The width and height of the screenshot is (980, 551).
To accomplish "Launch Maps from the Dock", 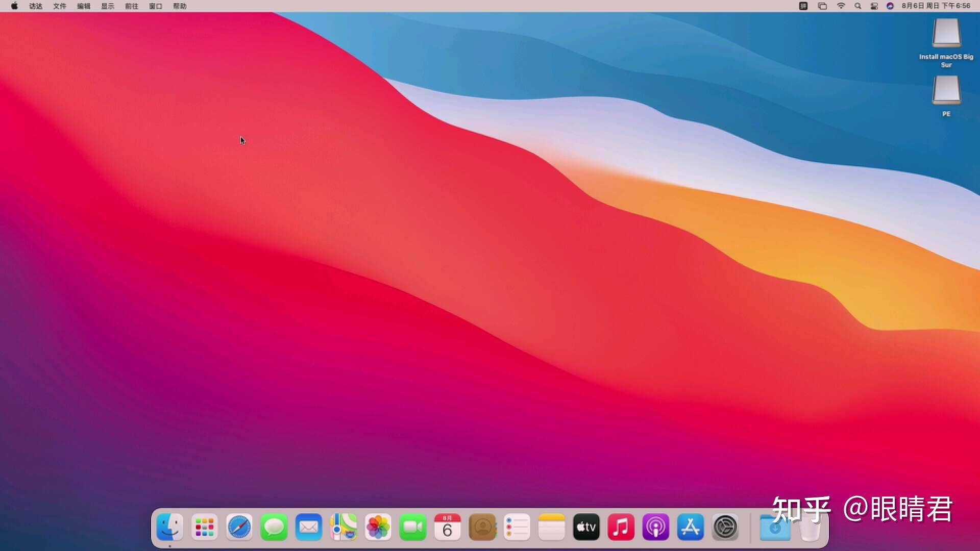I will pos(343,527).
